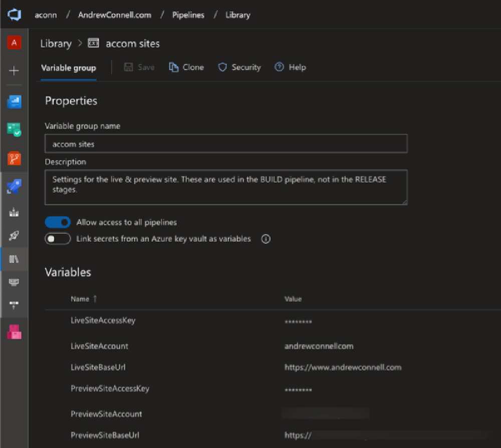Click the Library breadcrumb above accom sites
Image resolution: width=501 pixels, height=448 pixels.
point(55,44)
